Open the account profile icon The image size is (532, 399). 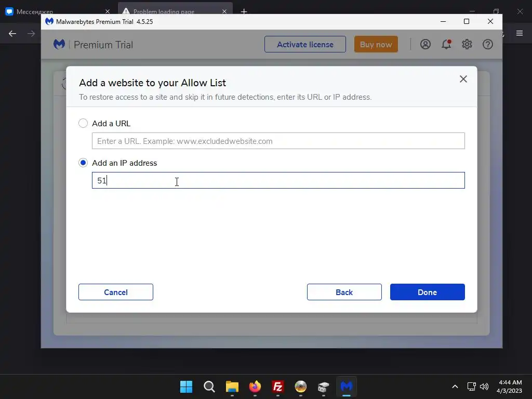[x=425, y=45]
